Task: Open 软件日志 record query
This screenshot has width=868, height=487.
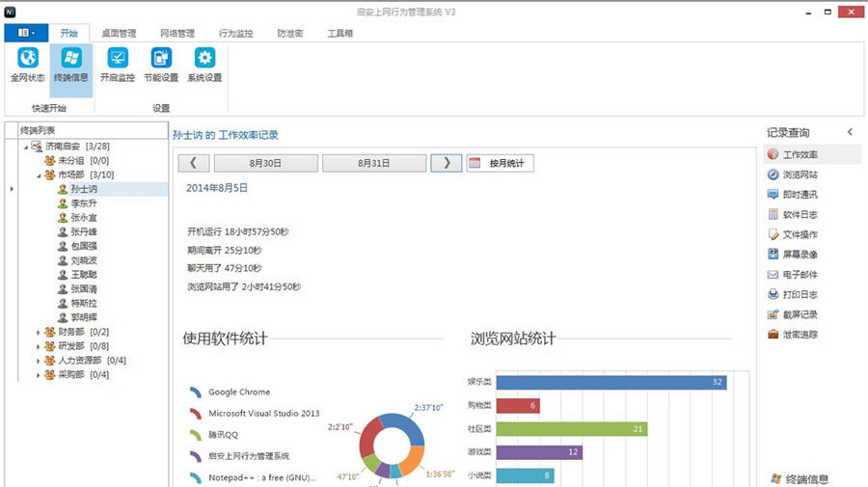Action: coord(794,214)
